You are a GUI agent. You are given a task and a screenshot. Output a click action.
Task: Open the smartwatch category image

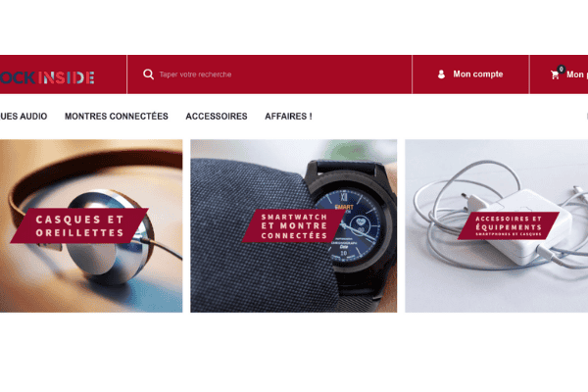point(294,225)
